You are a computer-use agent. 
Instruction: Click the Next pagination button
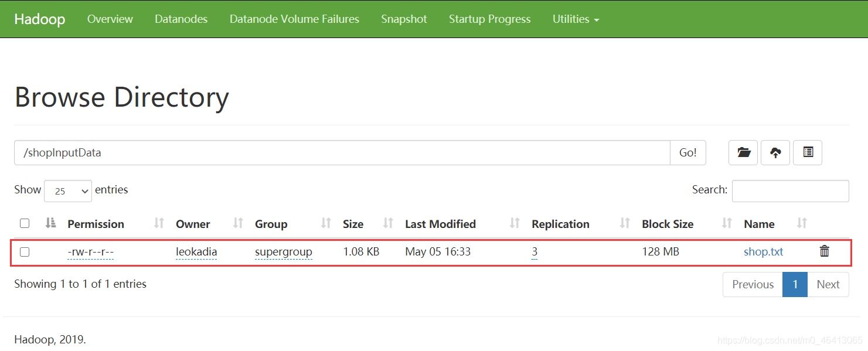[x=828, y=284]
